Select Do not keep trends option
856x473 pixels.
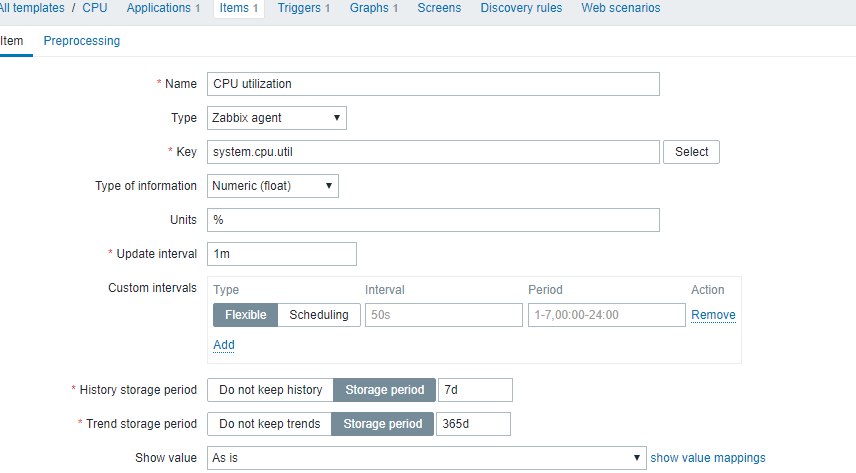[269, 424]
